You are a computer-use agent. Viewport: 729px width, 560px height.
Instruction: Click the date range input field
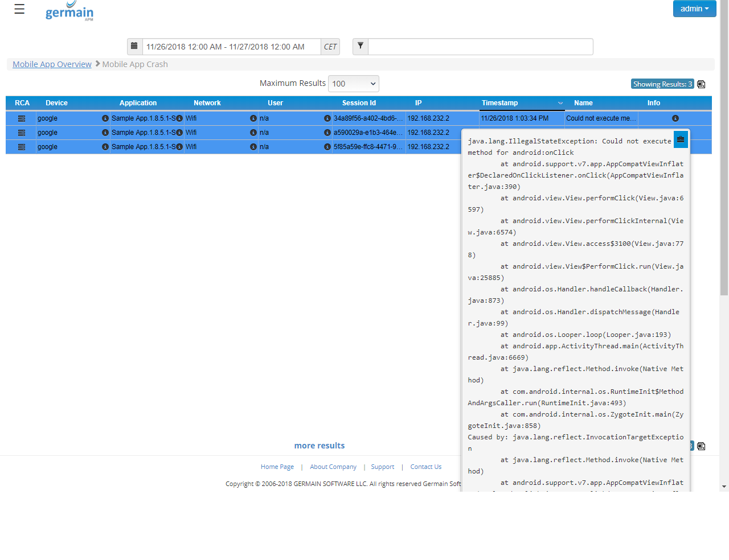point(231,47)
